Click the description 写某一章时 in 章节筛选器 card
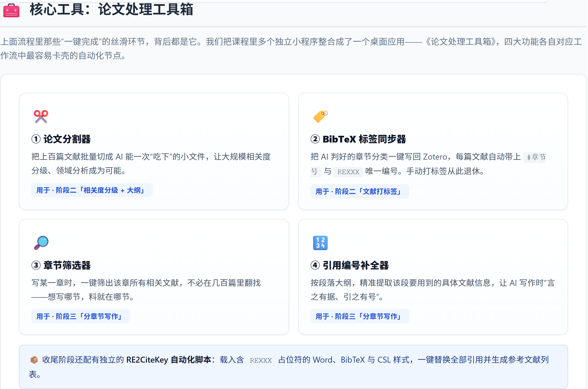 tap(146, 290)
